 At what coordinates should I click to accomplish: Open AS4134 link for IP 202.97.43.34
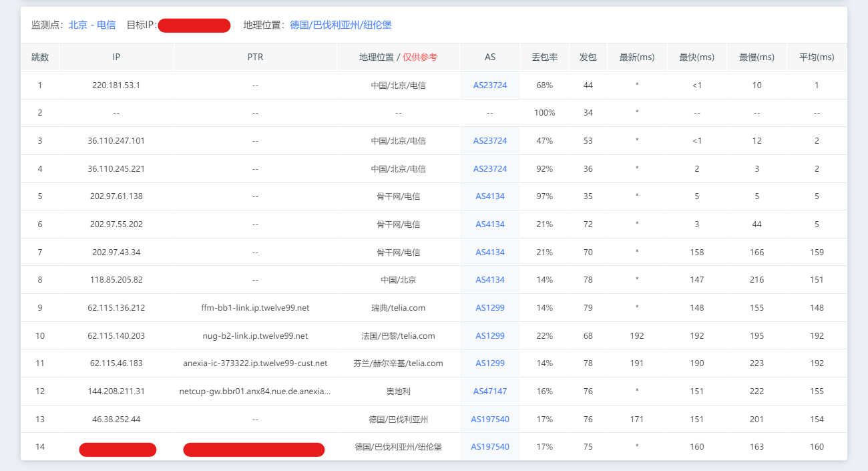(490, 253)
